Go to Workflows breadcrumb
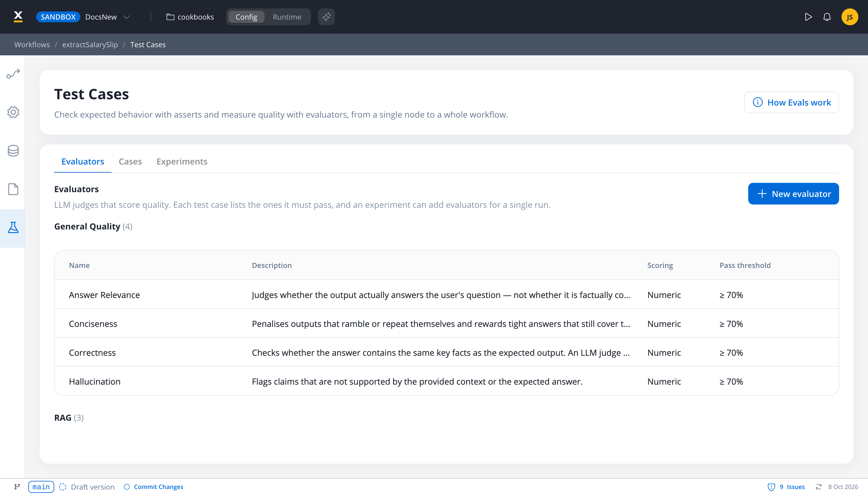The width and height of the screenshot is (868, 495). [x=32, y=45]
